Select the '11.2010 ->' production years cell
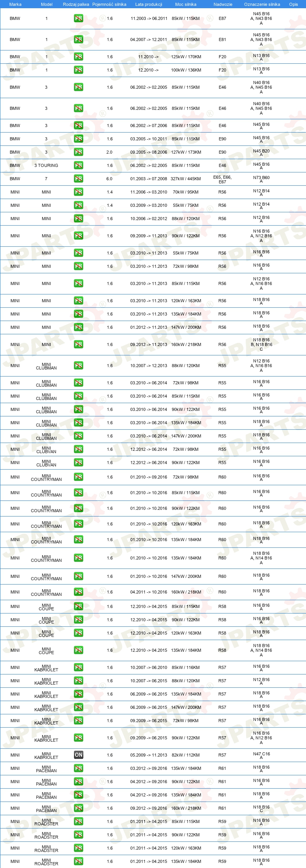This screenshot has height=868, width=306. click(148, 57)
